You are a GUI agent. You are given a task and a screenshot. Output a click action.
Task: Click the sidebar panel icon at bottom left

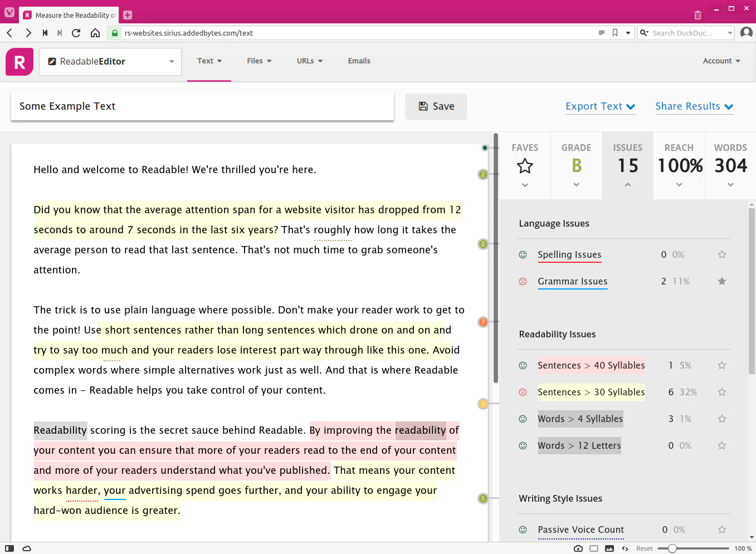pyautogui.click(x=9, y=548)
